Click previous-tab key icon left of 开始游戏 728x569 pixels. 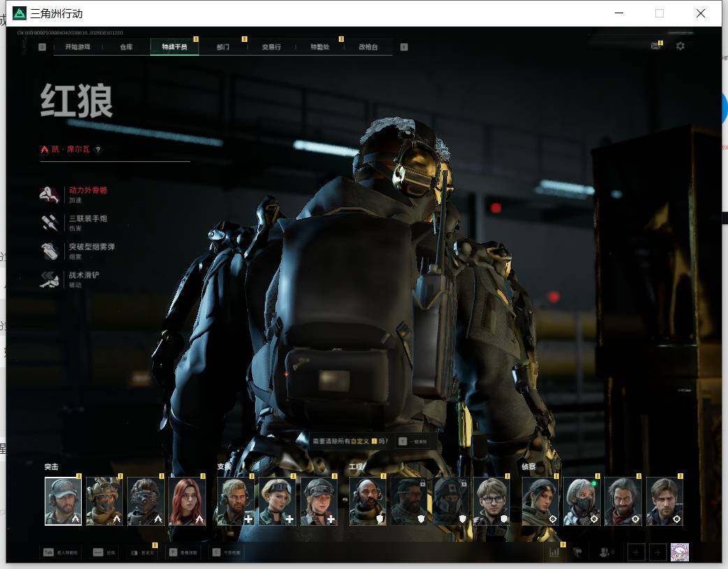coord(42,47)
